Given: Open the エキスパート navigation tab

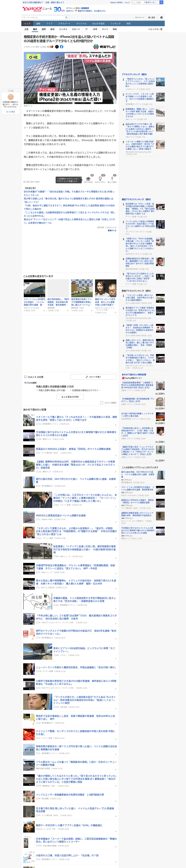Looking at the screenshot, I should pyautogui.click(x=64, y=24).
